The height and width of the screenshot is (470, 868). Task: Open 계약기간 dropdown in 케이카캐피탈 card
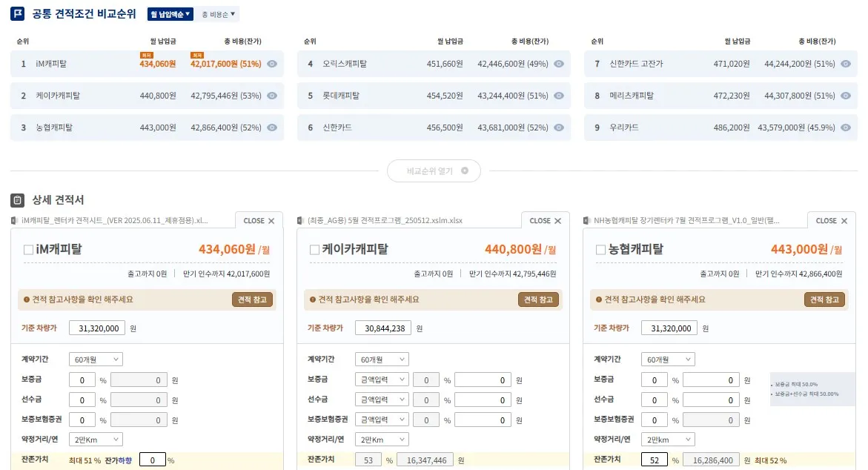click(x=382, y=360)
